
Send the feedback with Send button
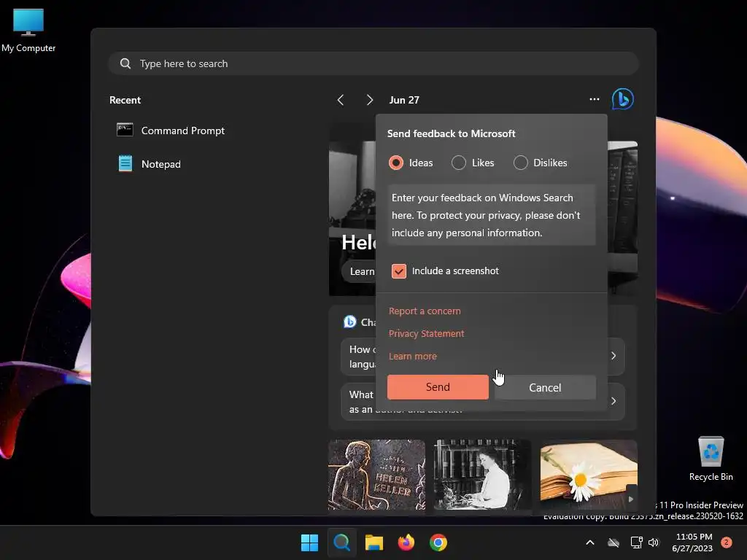pos(438,387)
